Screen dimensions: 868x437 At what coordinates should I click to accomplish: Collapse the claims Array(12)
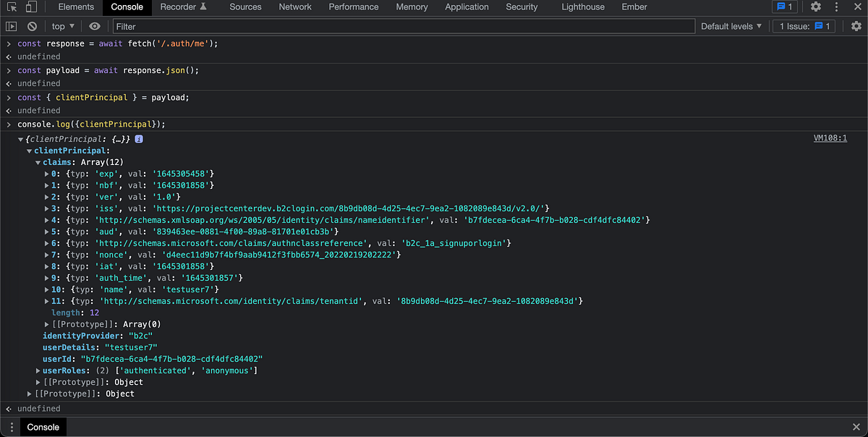pos(38,161)
